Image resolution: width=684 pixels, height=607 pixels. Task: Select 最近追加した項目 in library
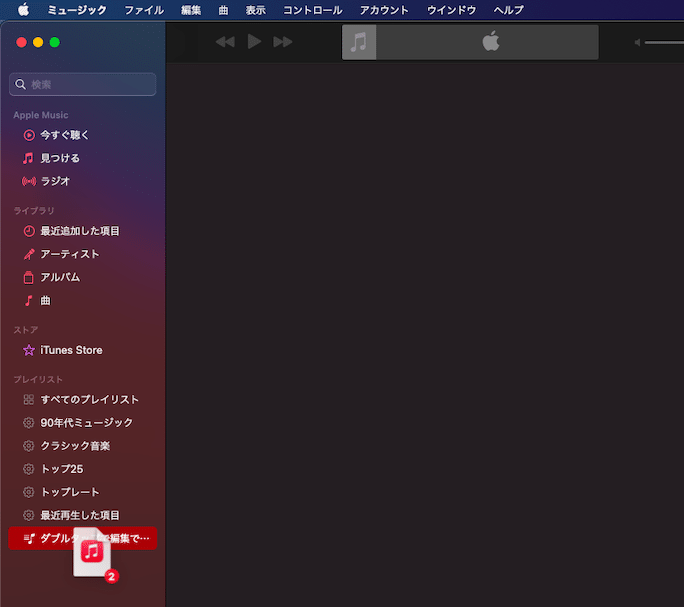82,231
